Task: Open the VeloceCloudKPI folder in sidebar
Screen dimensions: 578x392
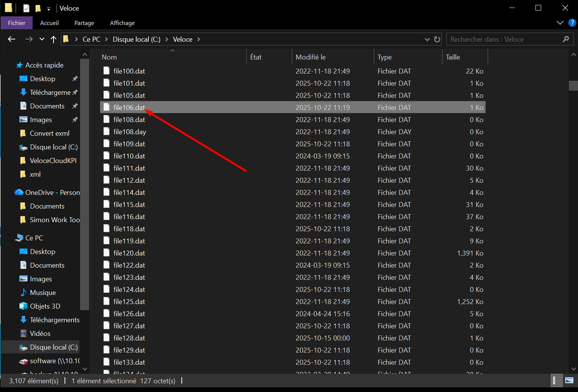Action: click(x=53, y=160)
